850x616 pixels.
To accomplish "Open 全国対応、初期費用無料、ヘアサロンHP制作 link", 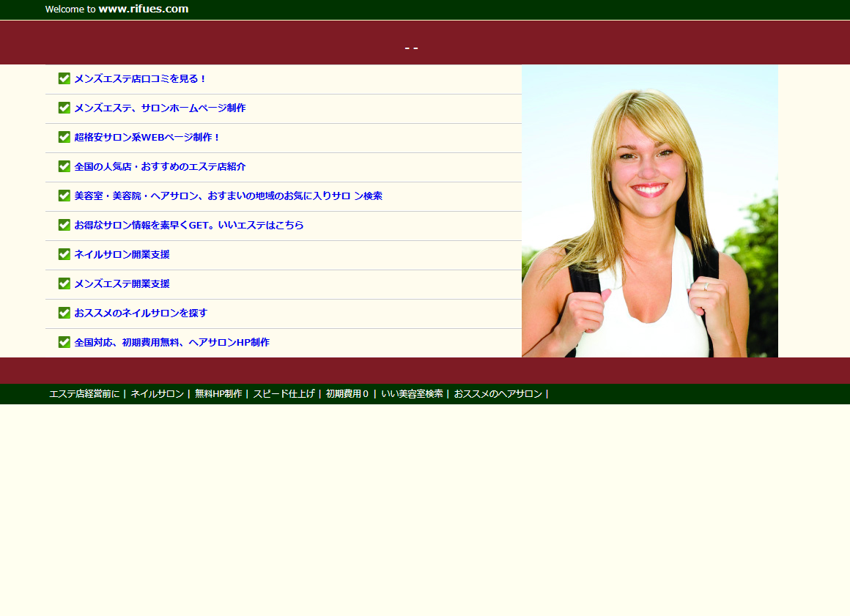I will click(172, 342).
